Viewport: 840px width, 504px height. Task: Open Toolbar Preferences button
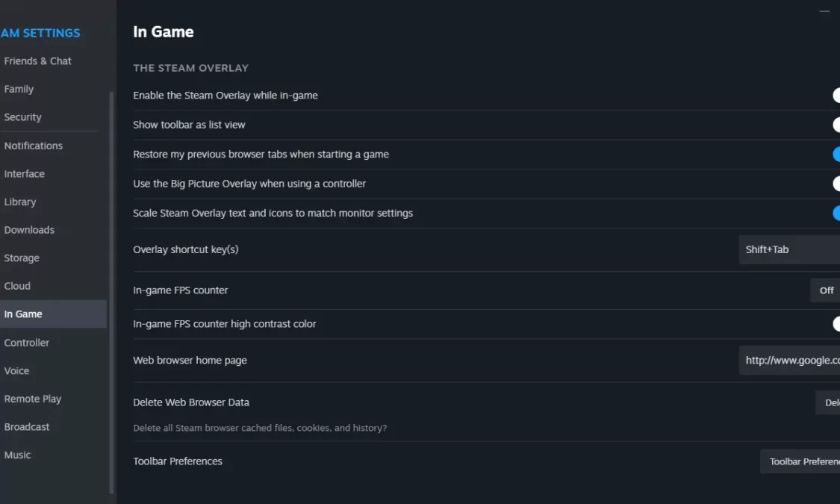point(800,461)
